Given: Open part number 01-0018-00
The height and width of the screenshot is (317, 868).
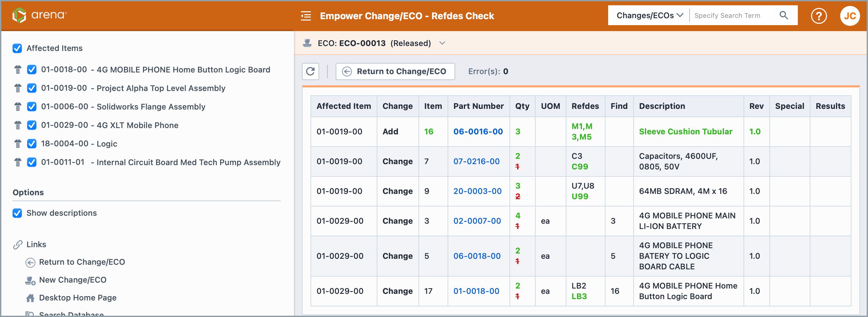Looking at the screenshot, I should tap(476, 291).
